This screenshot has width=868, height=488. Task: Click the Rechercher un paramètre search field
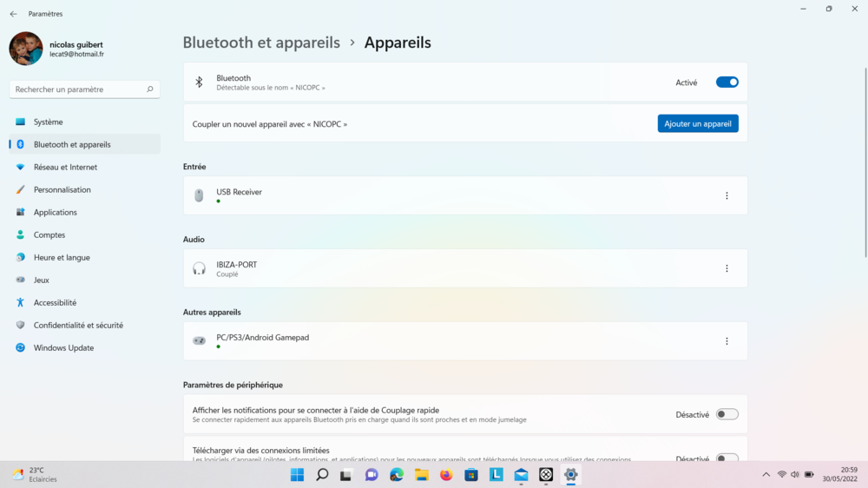click(x=76, y=89)
